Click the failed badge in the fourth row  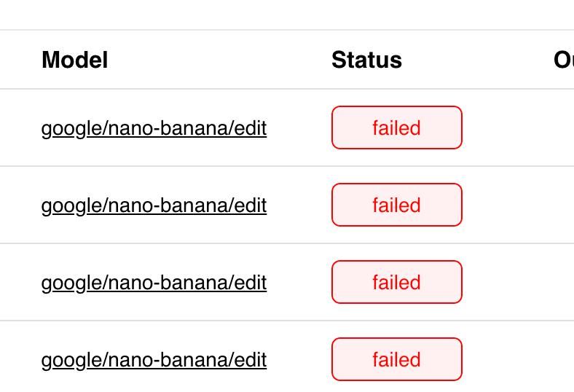[x=396, y=360]
